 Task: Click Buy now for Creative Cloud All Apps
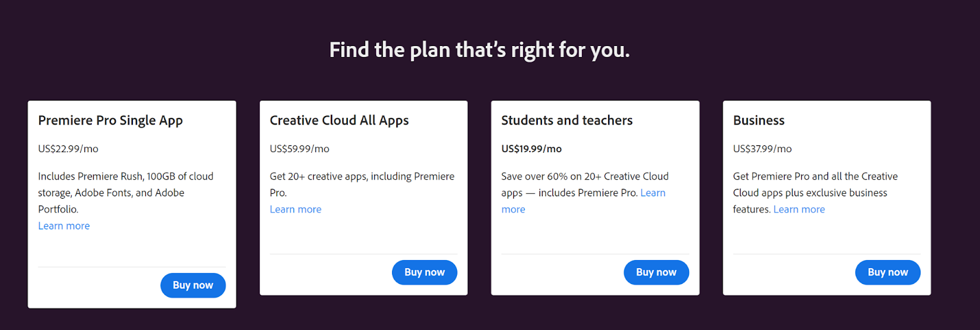[424, 272]
